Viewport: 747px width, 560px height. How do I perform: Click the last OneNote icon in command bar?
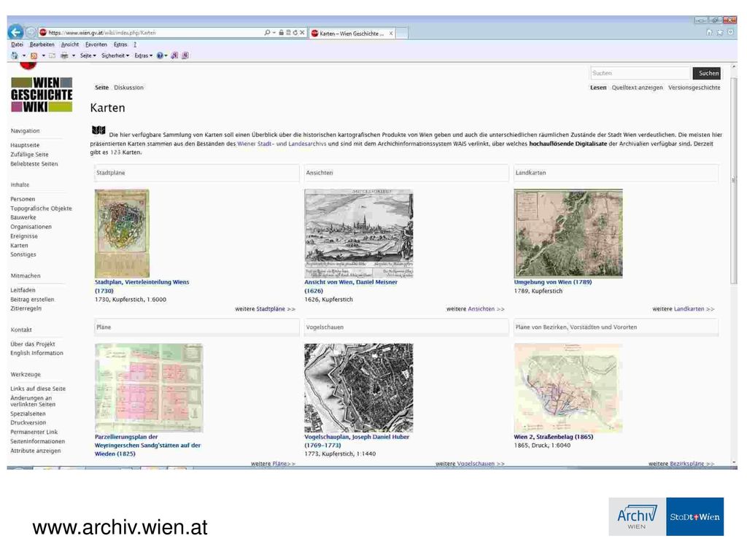pyautogui.click(x=185, y=55)
